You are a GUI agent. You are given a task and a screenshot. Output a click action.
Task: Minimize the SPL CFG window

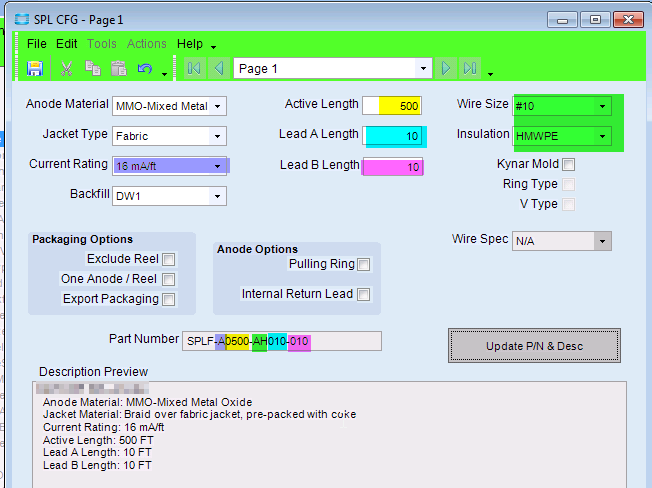point(562,20)
